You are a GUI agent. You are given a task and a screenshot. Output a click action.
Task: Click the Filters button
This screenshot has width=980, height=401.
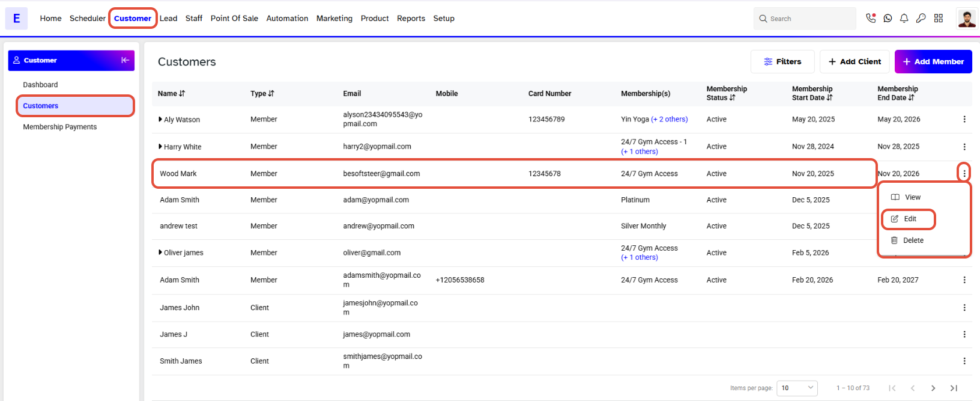click(x=782, y=61)
